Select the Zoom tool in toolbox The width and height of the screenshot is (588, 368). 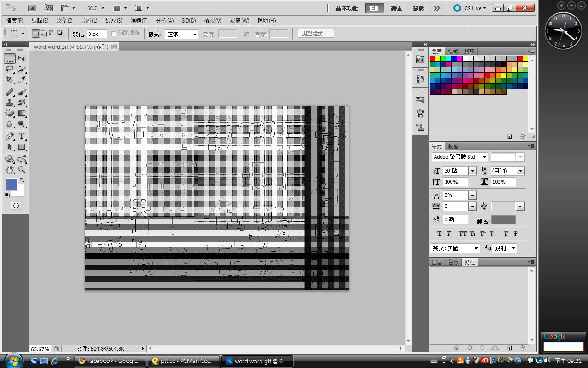pos(22,170)
